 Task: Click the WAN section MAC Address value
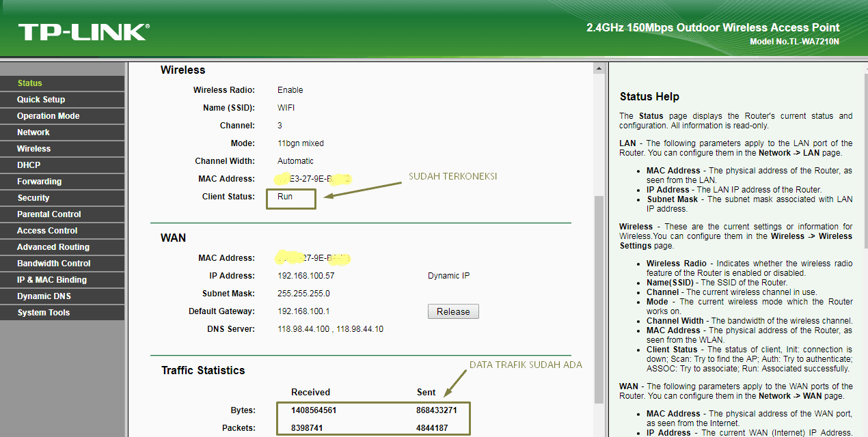click(312, 258)
